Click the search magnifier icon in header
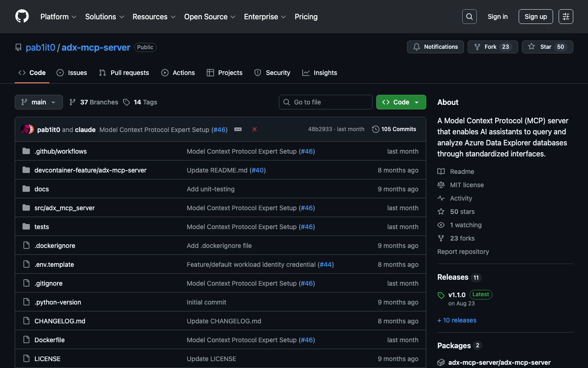This screenshot has height=368, width=588. coord(469,17)
